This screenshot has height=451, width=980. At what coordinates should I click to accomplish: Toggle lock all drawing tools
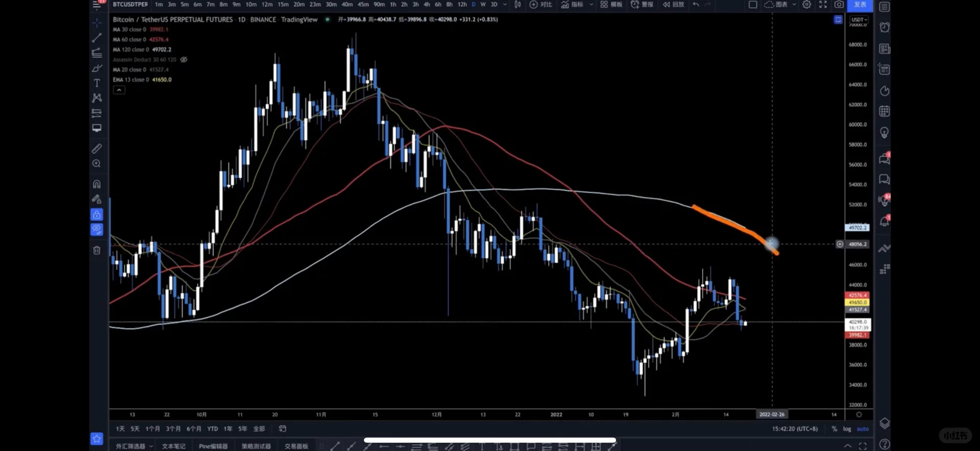tap(96, 214)
